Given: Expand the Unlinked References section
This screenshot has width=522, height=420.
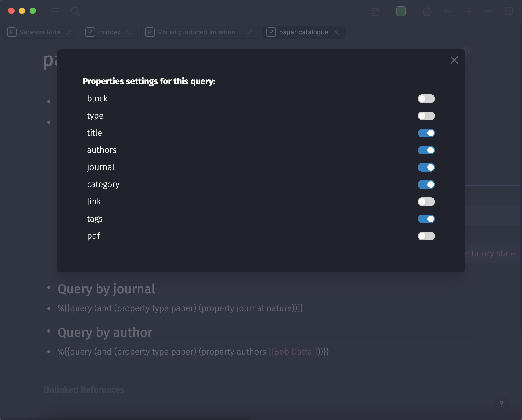Looking at the screenshot, I should point(84,389).
